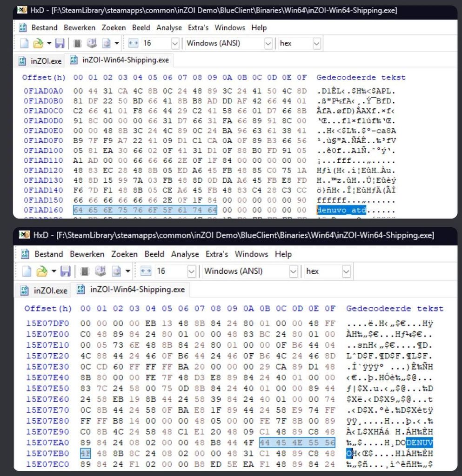
Task: Open hex offset base dropdown, top window
Action: [x=316, y=43]
